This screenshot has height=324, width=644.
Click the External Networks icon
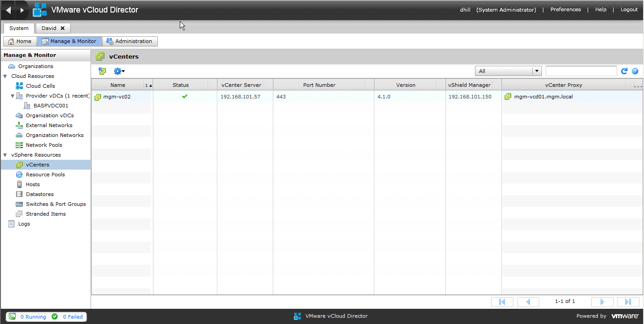point(19,125)
